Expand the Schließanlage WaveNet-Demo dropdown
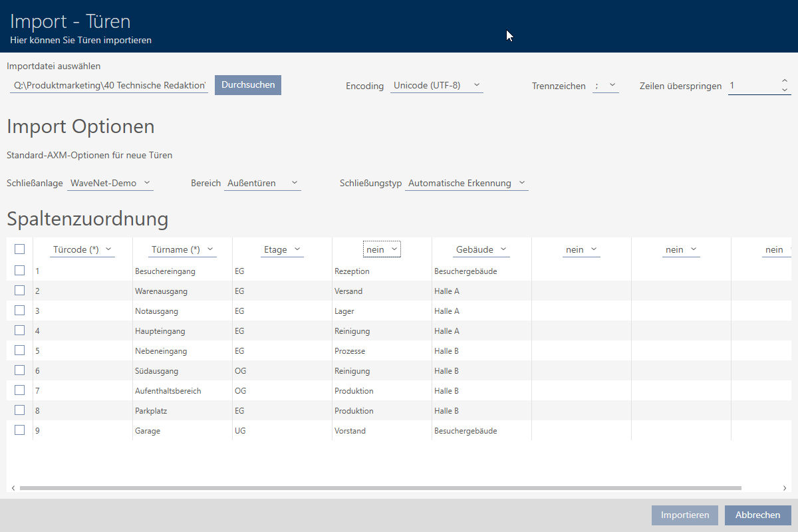Screen dimensions: 798x532 tap(110, 183)
